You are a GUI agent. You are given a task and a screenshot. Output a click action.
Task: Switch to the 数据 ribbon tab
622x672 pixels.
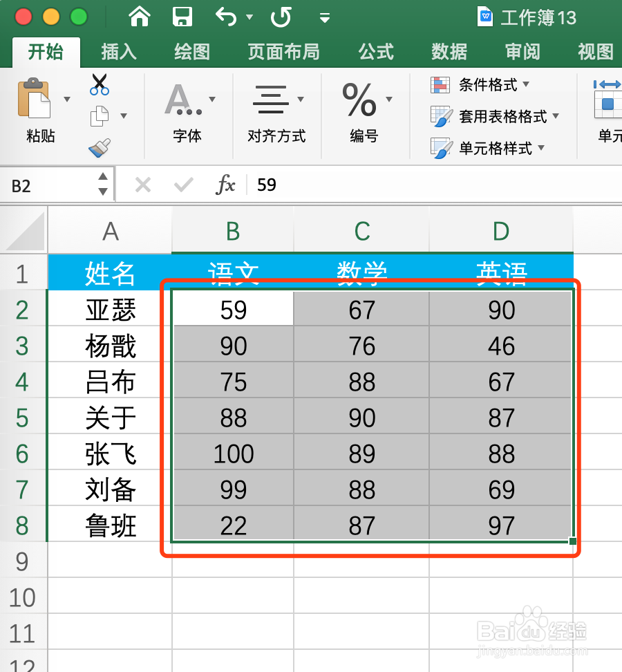(448, 52)
